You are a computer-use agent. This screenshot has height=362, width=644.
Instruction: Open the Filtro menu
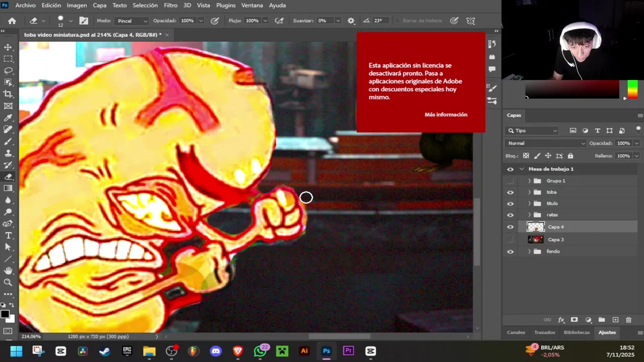coord(171,5)
